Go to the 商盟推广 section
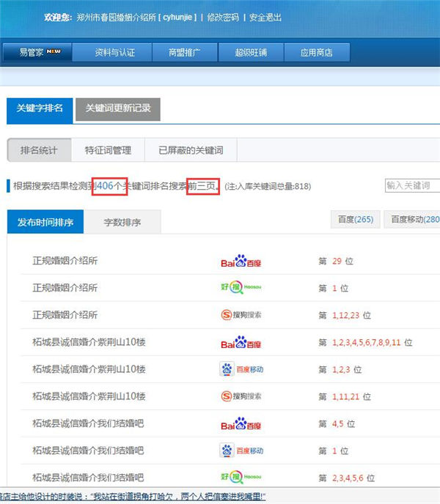This screenshot has height=504, width=440. point(183,52)
